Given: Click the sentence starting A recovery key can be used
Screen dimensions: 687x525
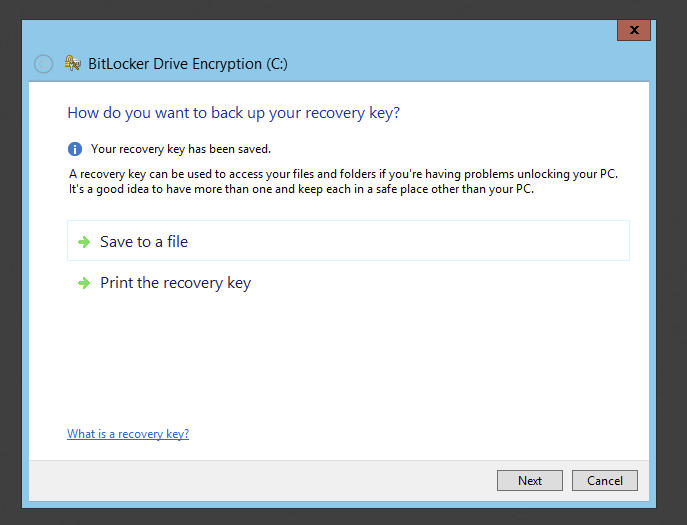Looking at the screenshot, I should point(338,174).
